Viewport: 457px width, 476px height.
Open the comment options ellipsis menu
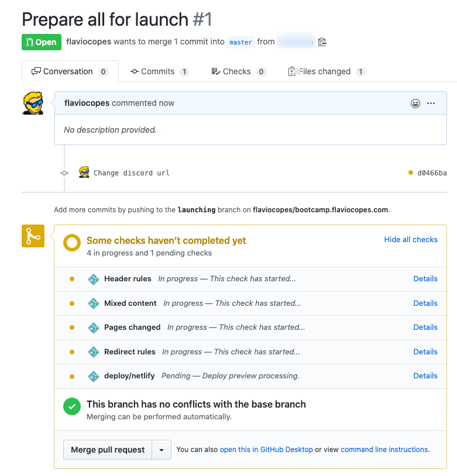pyautogui.click(x=431, y=104)
